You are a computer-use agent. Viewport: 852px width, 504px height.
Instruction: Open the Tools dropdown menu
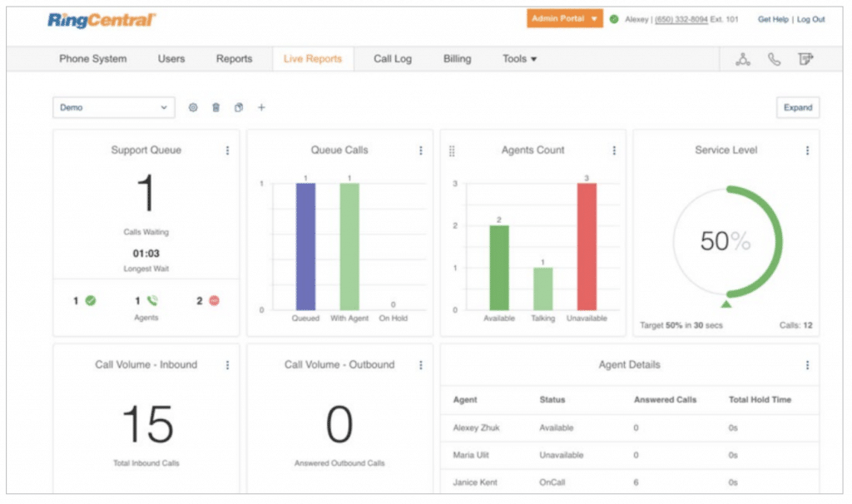[x=519, y=59]
